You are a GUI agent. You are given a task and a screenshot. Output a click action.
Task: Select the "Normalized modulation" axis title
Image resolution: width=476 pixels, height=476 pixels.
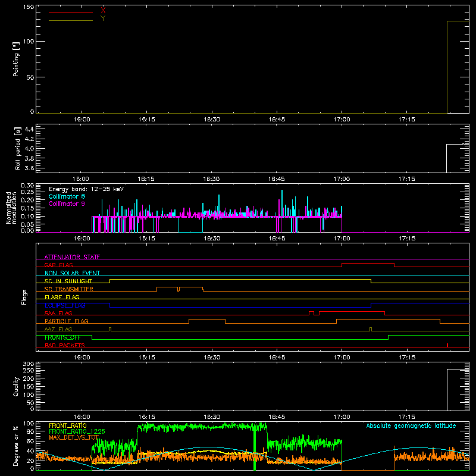[x=11, y=208]
